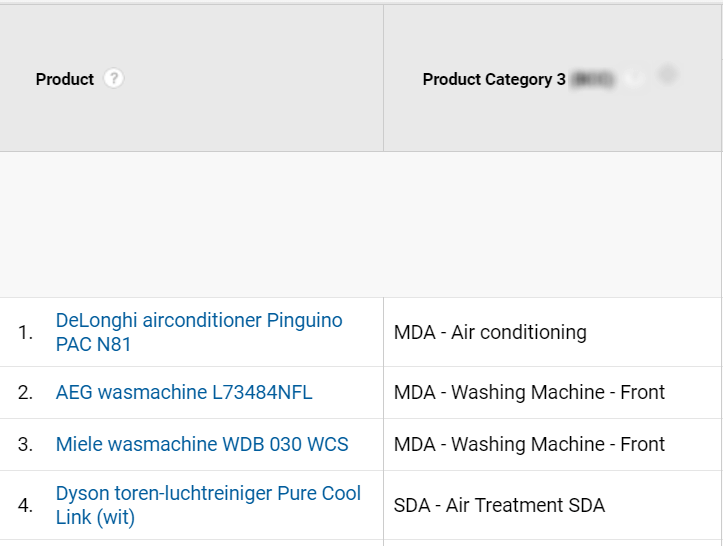Screen dimensions: 723x546
Task: Open Dyson toren-luchtreiniger Pure Cool Link product
Action: (x=208, y=505)
